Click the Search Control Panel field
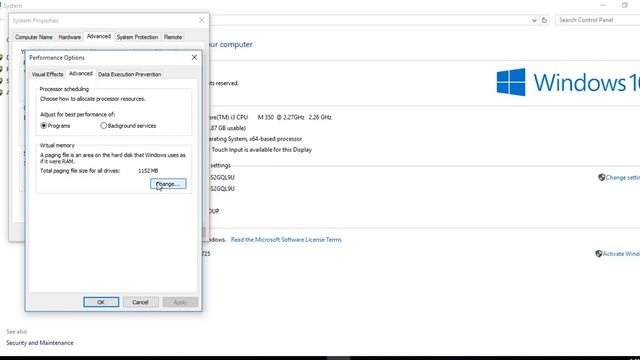640x360 pixels. [x=597, y=20]
